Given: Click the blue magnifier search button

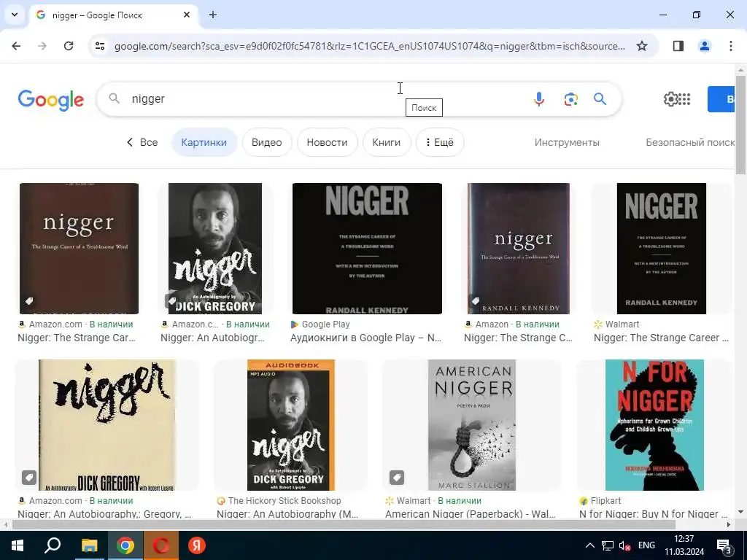Looking at the screenshot, I should (600, 99).
